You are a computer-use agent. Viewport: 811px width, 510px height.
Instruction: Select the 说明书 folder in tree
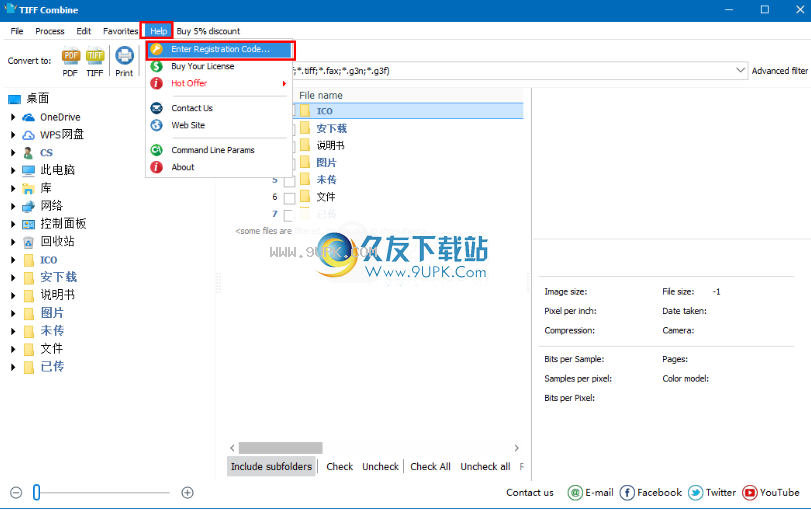(58, 295)
